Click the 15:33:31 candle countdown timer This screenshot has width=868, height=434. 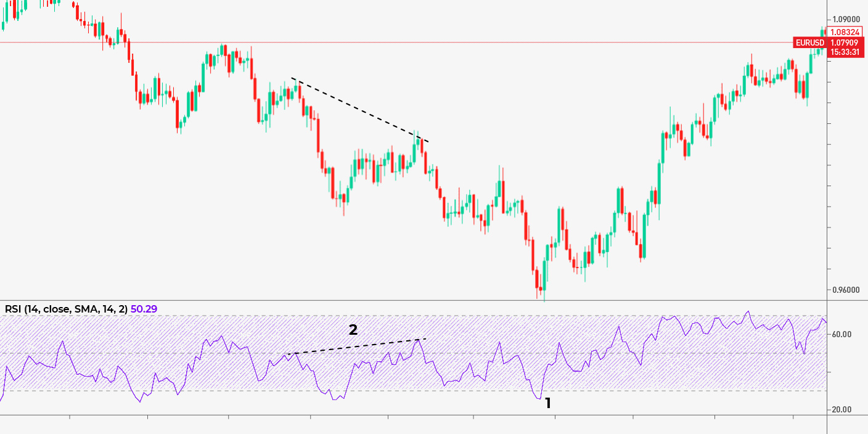[x=844, y=52]
